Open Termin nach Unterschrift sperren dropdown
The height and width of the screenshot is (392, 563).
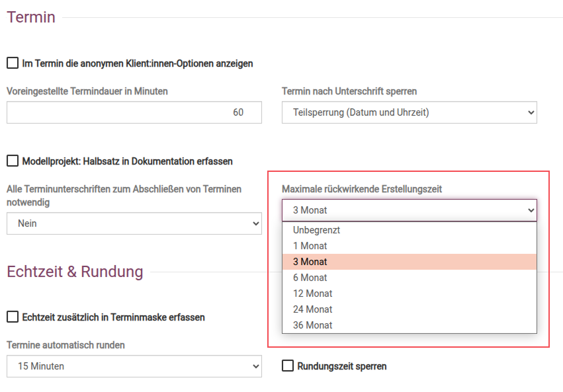[409, 112]
